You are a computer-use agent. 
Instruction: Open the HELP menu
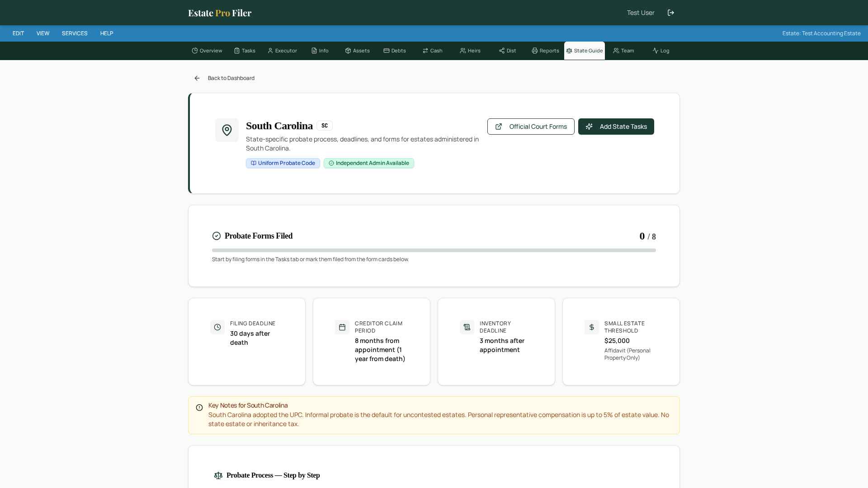107,33
